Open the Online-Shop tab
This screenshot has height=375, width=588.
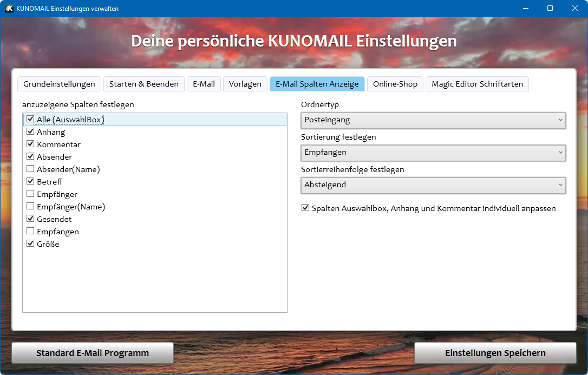(395, 84)
